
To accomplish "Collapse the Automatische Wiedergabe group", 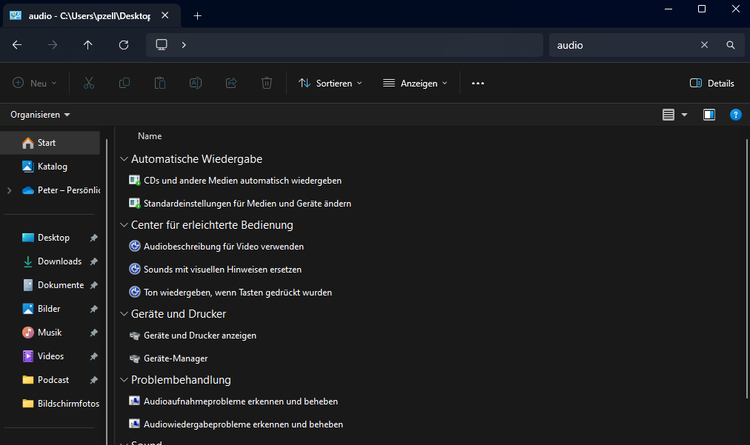I will click(124, 159).
